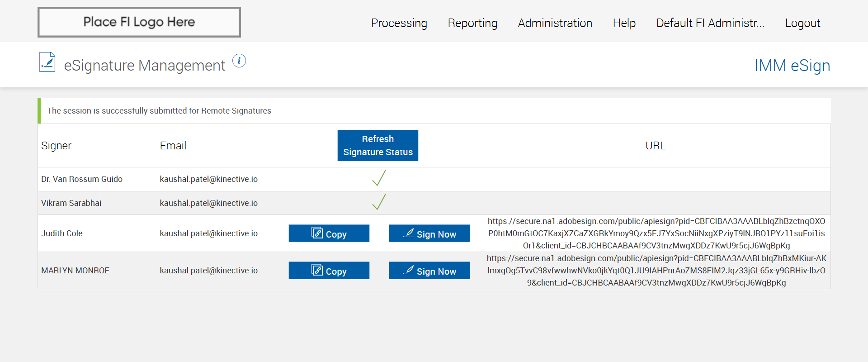Click signed checkmark for Vikram Sarabhai
The height and width of the screenshot is (362, 868).
pyautogui.click(x=379, y=202)
